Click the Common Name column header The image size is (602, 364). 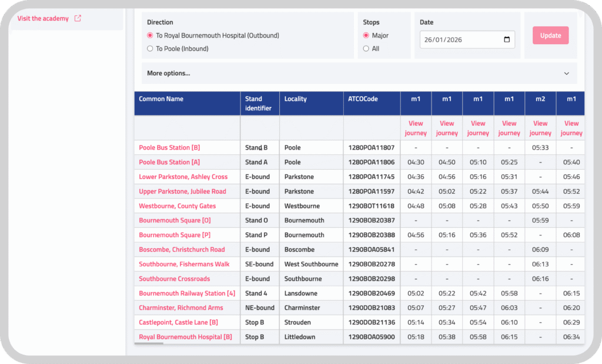pos(161,99)
